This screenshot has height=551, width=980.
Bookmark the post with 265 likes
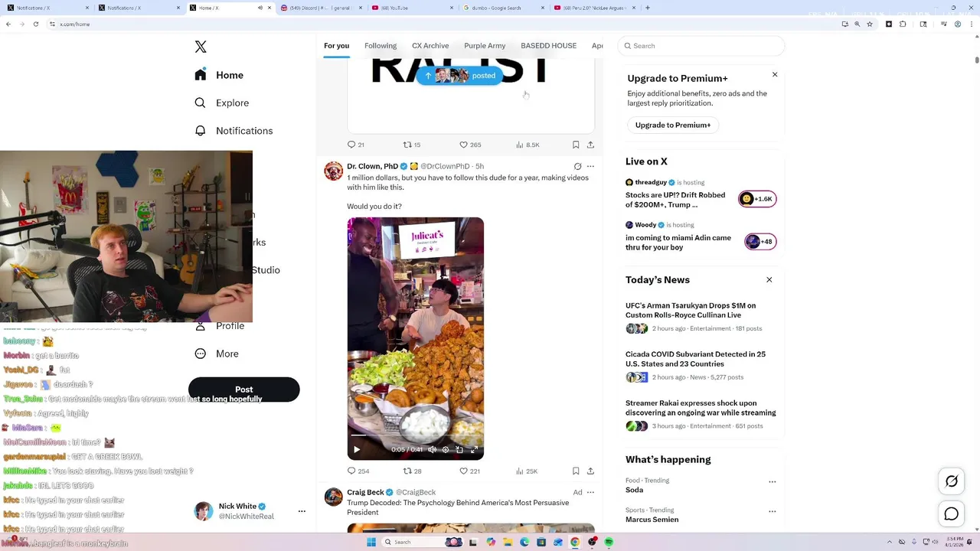(x=576, y=145)
